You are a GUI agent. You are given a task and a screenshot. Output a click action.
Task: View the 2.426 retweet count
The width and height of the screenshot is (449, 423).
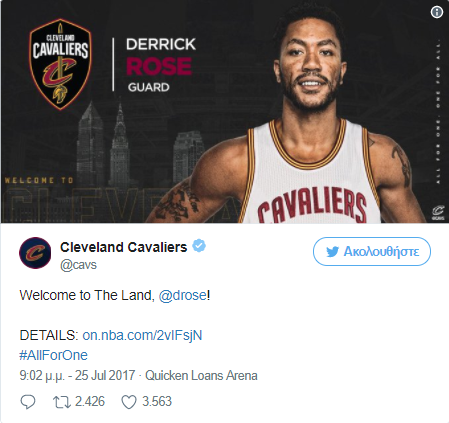pos(90,402)
